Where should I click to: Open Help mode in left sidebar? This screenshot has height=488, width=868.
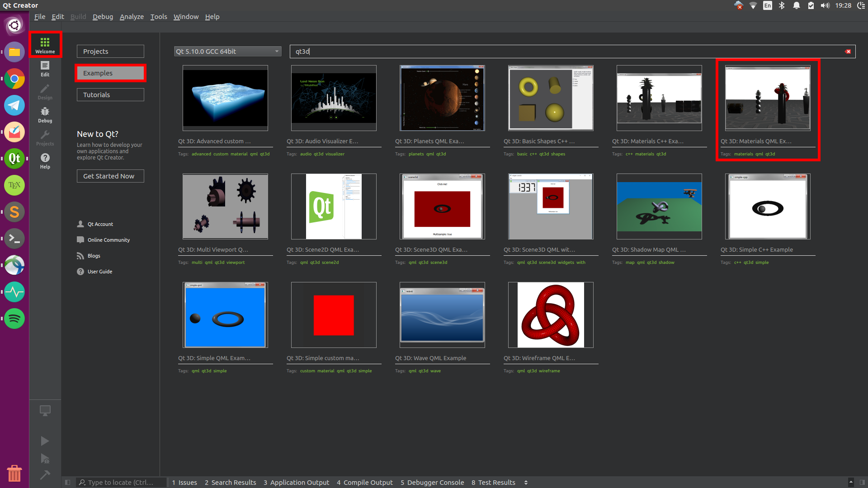click(x=45, y=160)
